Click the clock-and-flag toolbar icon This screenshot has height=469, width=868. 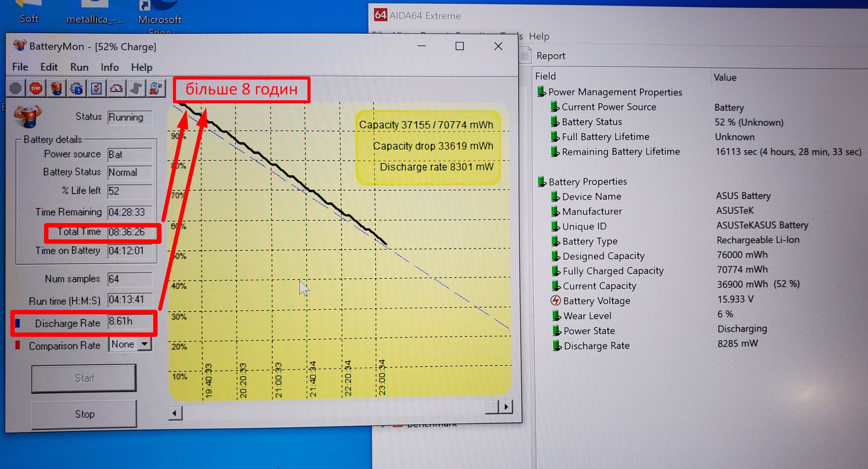[156, 89]
